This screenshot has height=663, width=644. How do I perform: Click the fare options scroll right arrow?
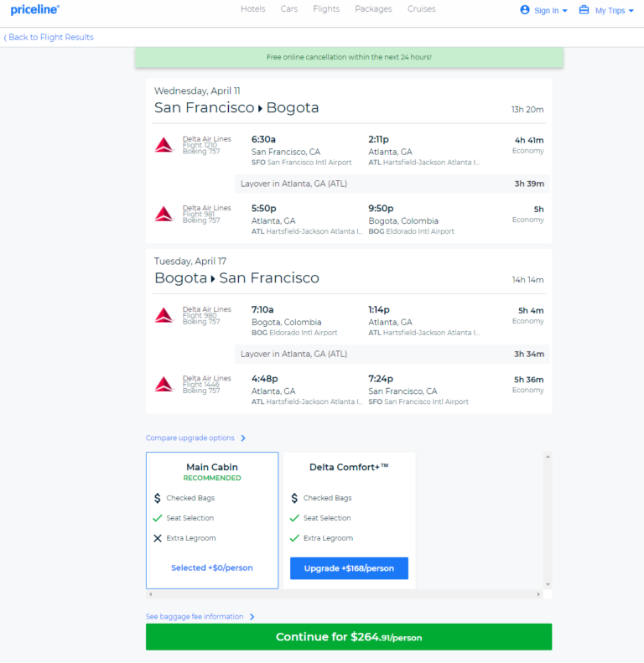(x=538, y=594)
